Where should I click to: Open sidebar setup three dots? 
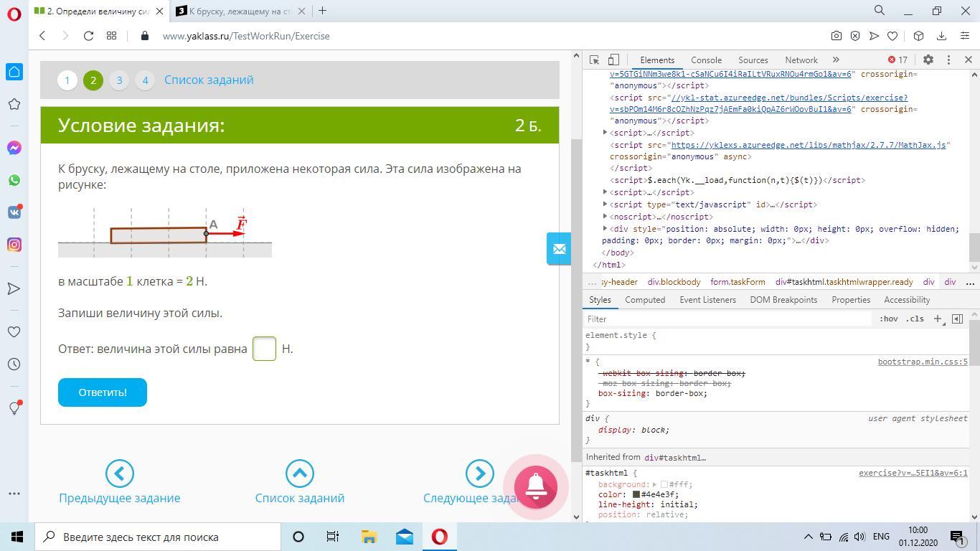pos(14,494)
